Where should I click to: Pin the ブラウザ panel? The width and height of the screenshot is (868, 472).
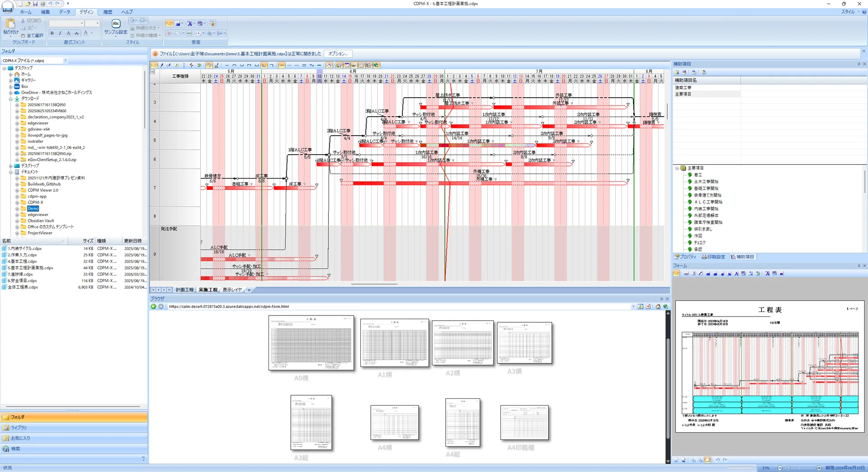click(x=661, y=299)
